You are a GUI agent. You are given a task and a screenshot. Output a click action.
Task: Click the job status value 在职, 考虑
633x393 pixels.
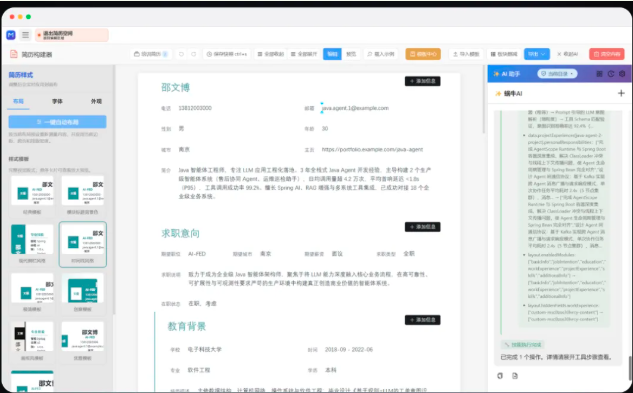[202, 304]
